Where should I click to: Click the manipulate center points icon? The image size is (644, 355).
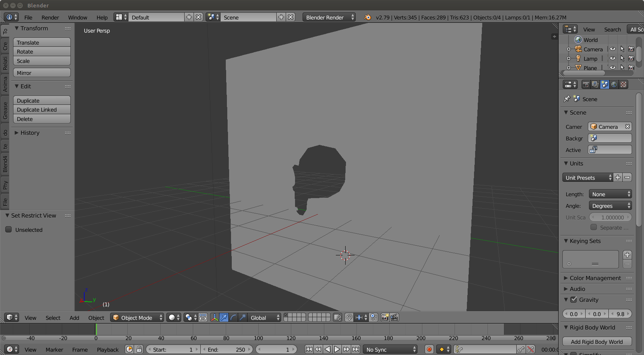click(203, 318)
